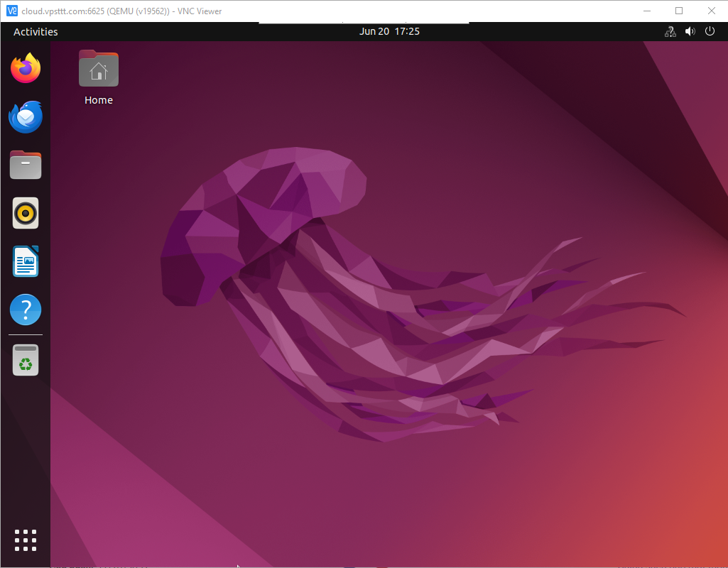Click the Home label under the desktop folder
The image size is (728, 568).
(x=99, y=100)
